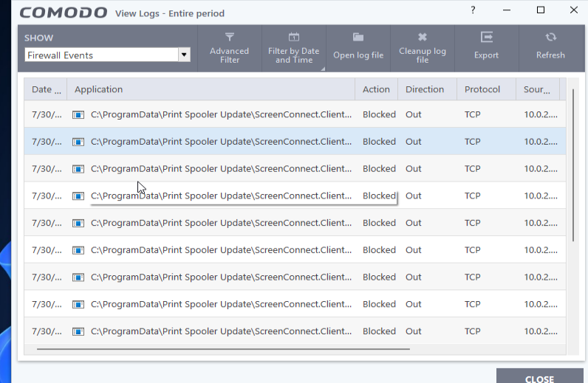Expand the Show Firewall Events dropdown arrow

[x=184, y=55]
